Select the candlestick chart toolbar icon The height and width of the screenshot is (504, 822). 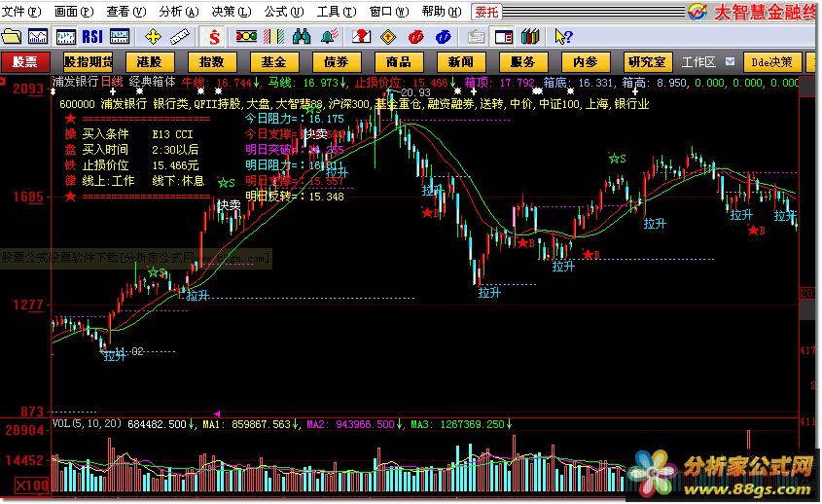(x=65, y=37)
